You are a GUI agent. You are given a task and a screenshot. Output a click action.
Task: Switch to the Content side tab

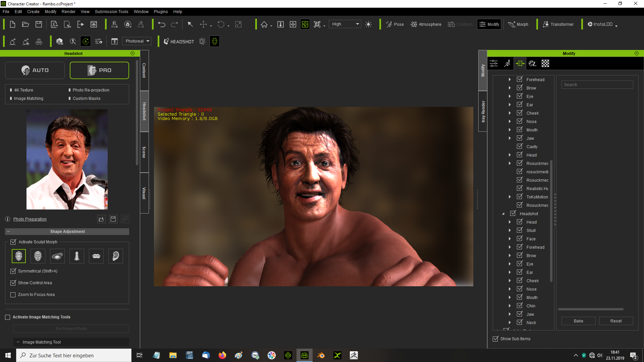pos(144,70)
